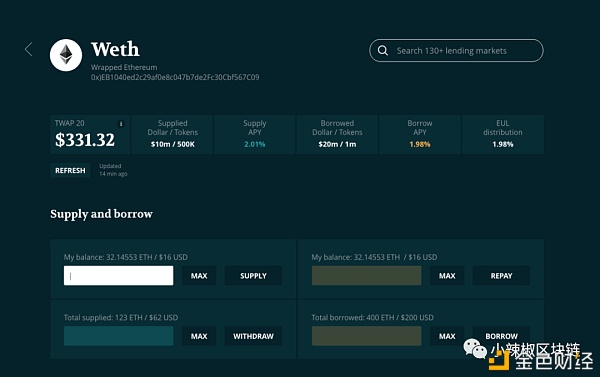Viewport: 600px width, 377px height.
Task: Click the EUL distribution 1.98% value
Action: (503, 144)
